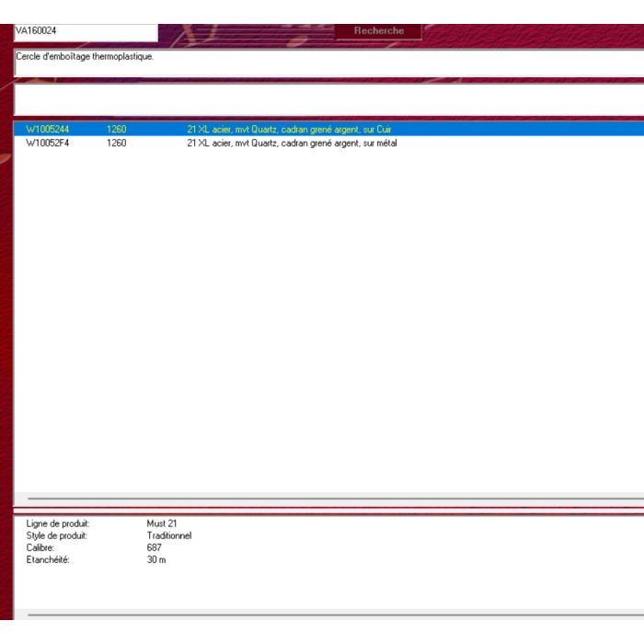Image resolution: width=644 pixels, height=644 pixels.
Task: Click 1260 value in the W1005244 row
Action: pyautogui.click(x=116, y=130)
